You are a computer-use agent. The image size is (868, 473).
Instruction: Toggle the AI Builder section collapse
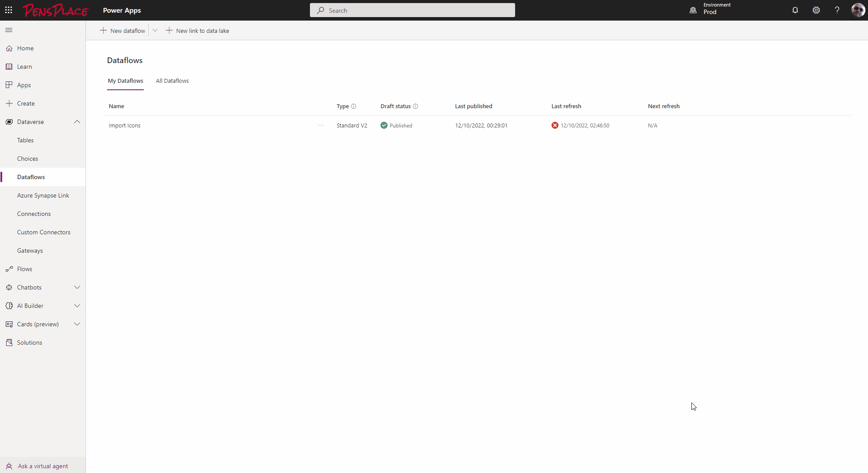click(x=76, y=305)
